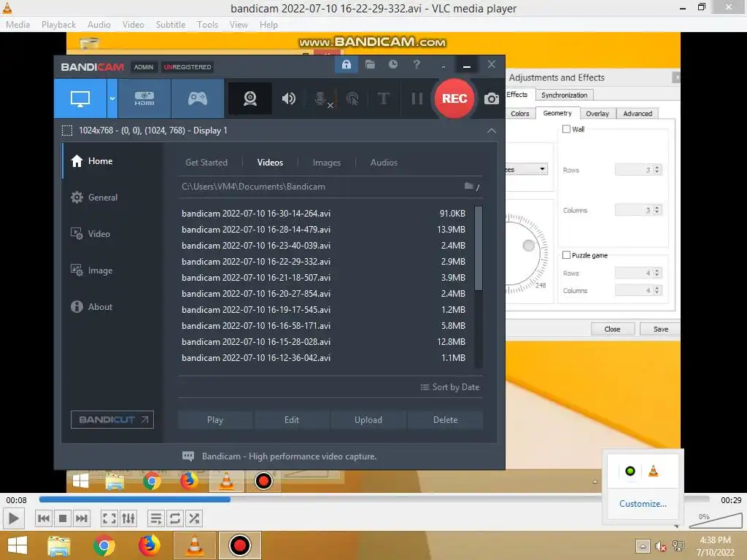Viewport: 747px width, 560px height.
Task: Collapse the 1024x768 Display 1 bar
Action: 492,131
